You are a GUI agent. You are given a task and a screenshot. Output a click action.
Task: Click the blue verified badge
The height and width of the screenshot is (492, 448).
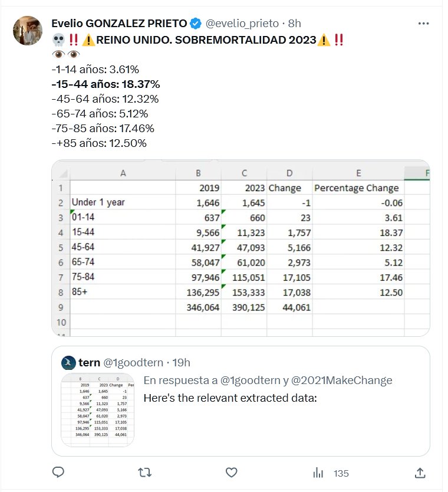coord(196,24)
